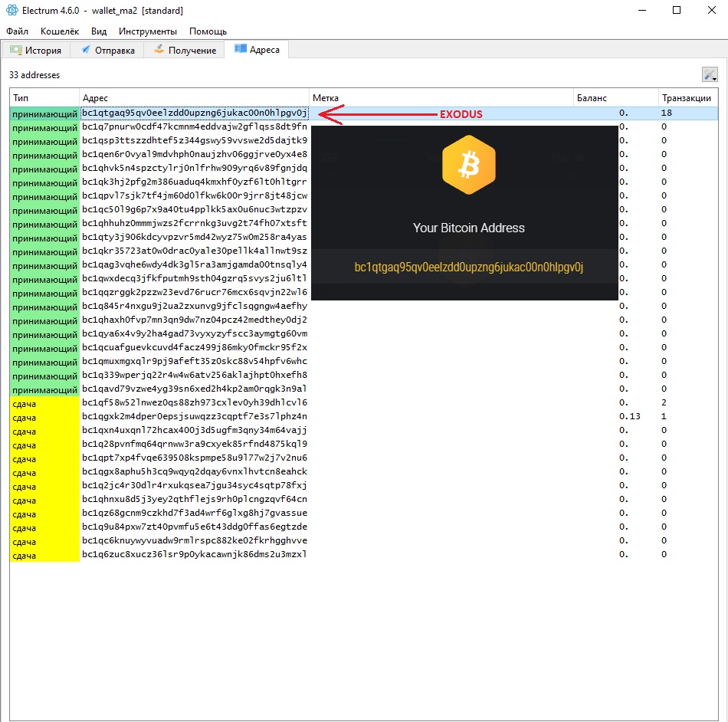This screenshot has width=728, height=722.
Task: Select address bc1qpvl7sjk7tf4jm60d0lfkw6k00r9jrr8jt48jcw
Action: coord(195,195)
